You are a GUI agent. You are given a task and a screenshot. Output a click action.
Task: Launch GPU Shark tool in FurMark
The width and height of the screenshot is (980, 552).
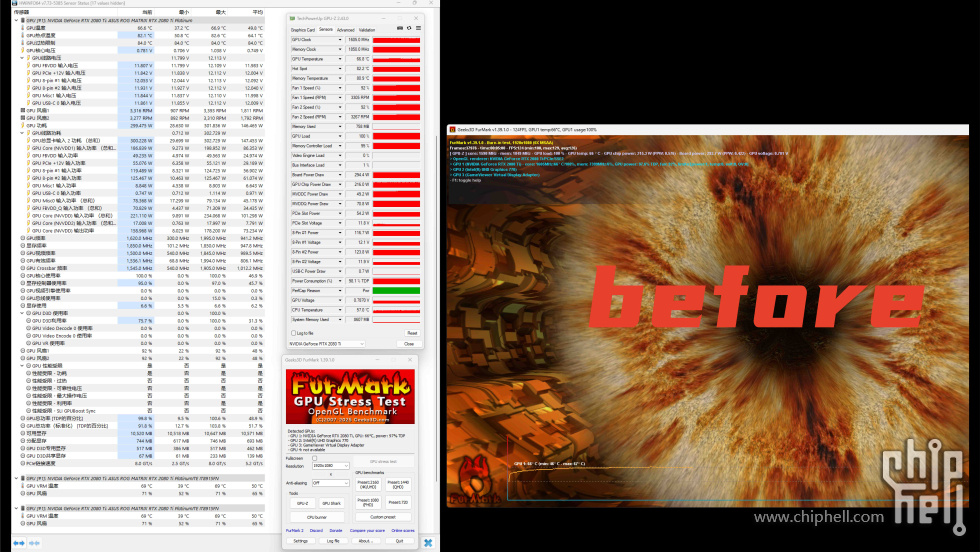331,503
